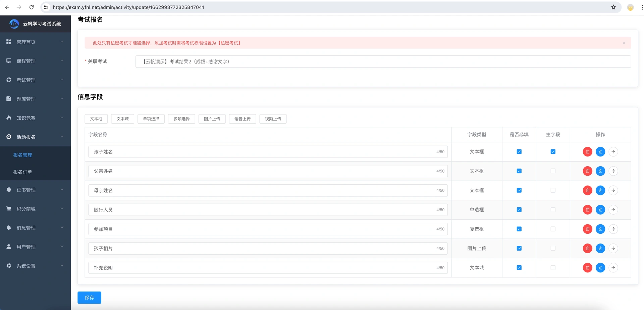Reload the page with browser refresh icon
Image resolution: width=644 pixels, height=310 pixels.
click(x=32, y=7)
